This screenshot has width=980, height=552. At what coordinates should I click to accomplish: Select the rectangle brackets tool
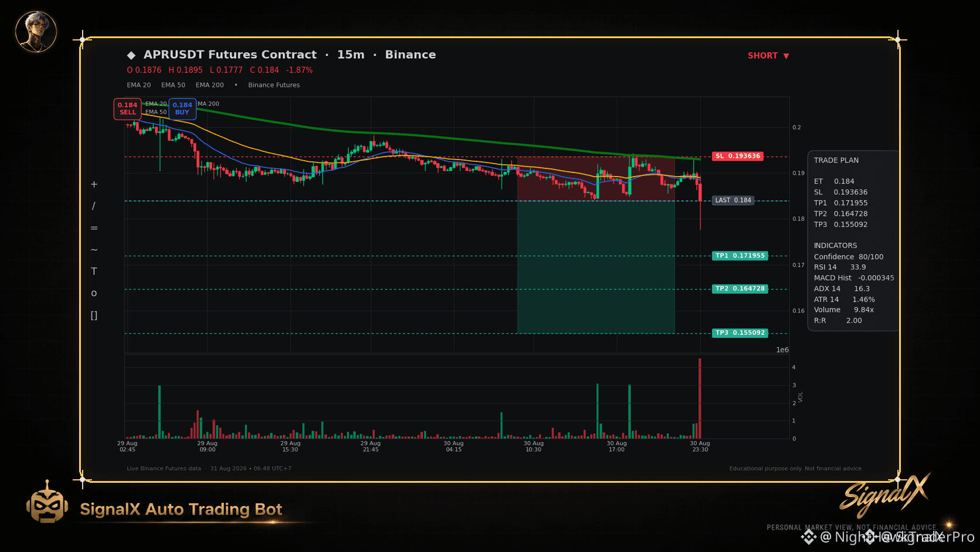click(94, 316)
